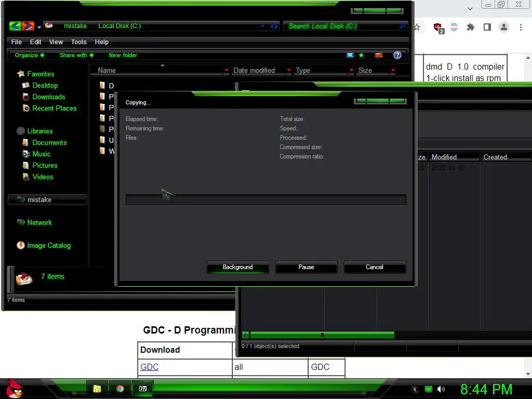Click the search magnifier icon in Explorer

click(402, 26)
